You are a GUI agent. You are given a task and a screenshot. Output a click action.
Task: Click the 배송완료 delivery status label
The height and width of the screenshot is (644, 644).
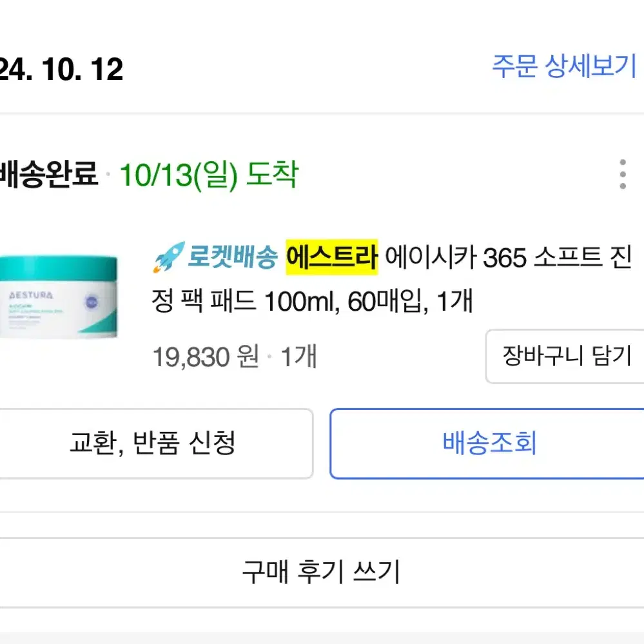(49, 174)
